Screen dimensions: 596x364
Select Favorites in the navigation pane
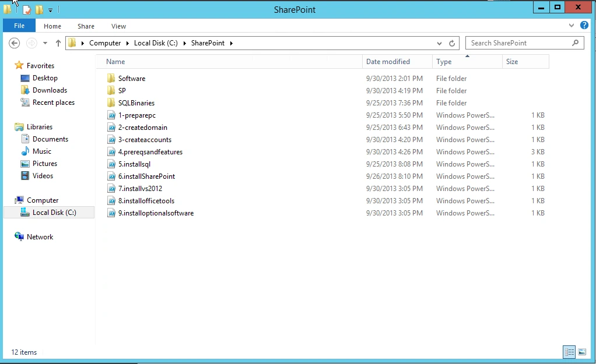click(40, 66)
